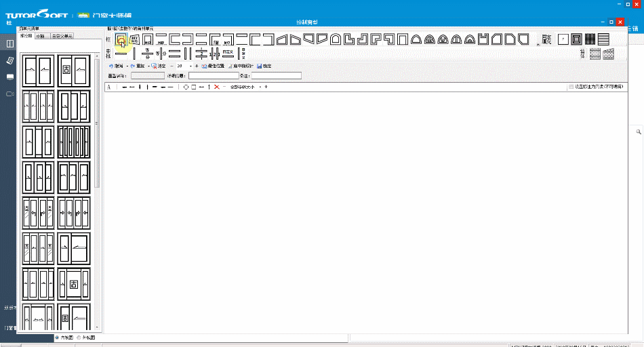This screenshot has height=347, width=644.
Task: Select the double horizontal mullion tool
Action: click(x=174, y=54)
